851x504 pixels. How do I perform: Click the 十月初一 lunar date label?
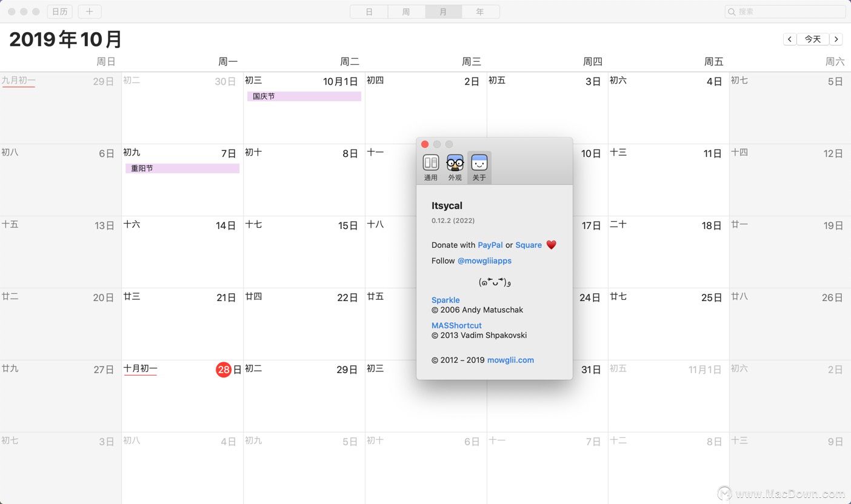coord(141,368)
